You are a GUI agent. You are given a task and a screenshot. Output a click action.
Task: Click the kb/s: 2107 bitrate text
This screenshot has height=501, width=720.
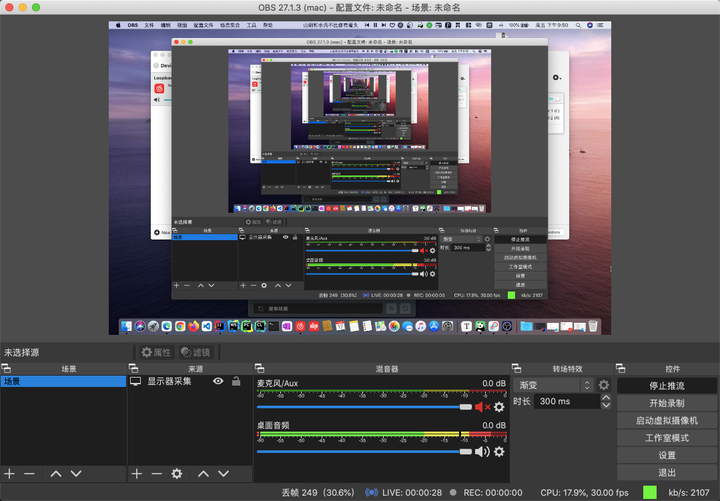[689, 493]
